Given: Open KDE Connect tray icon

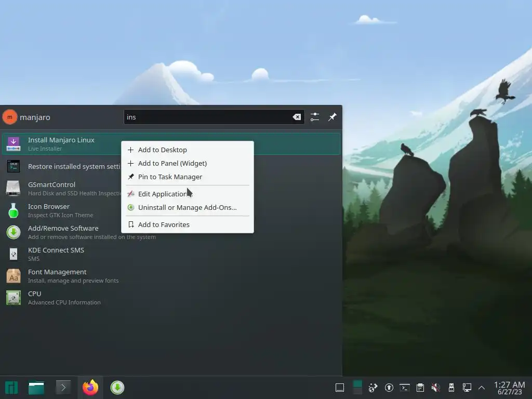Looking at the screenshot, I should 373,388.
